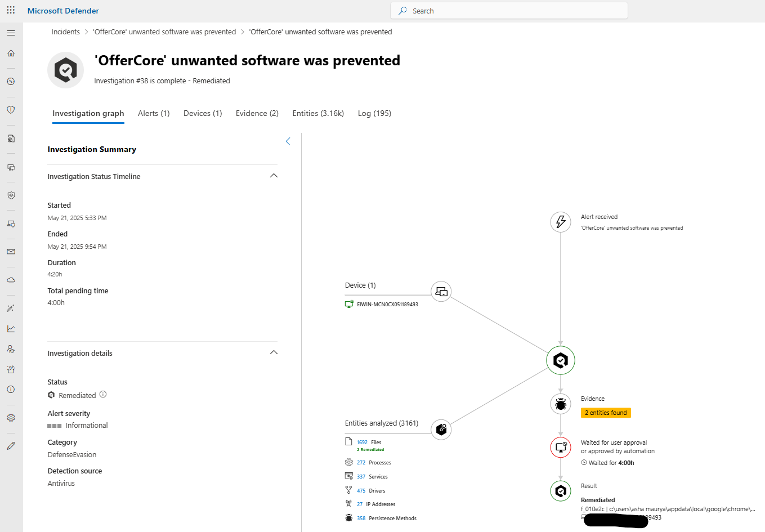Click the Evidence bug node
The image size is (765, 532).
[x=561, y=404]
